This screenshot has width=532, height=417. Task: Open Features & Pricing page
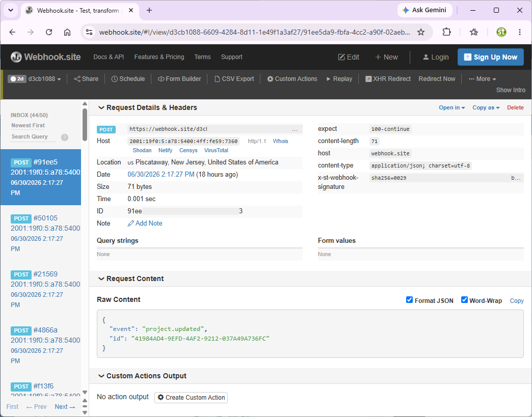[159, 57]
